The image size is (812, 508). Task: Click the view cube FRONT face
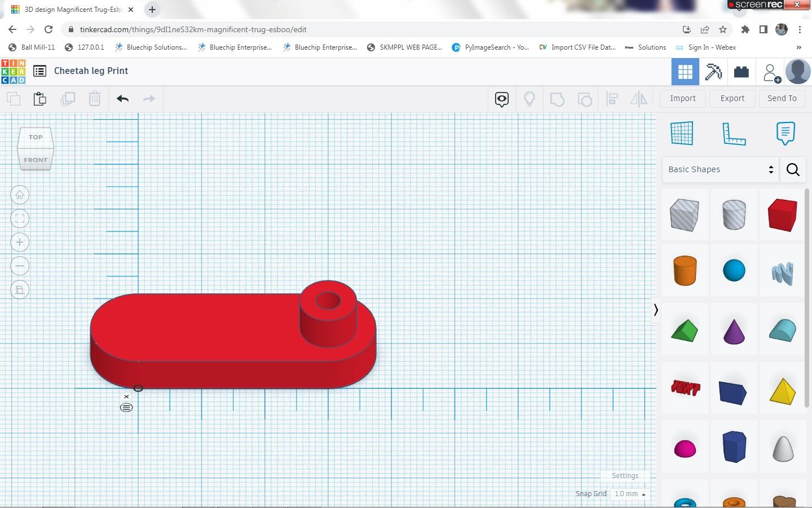pos(36,160)
